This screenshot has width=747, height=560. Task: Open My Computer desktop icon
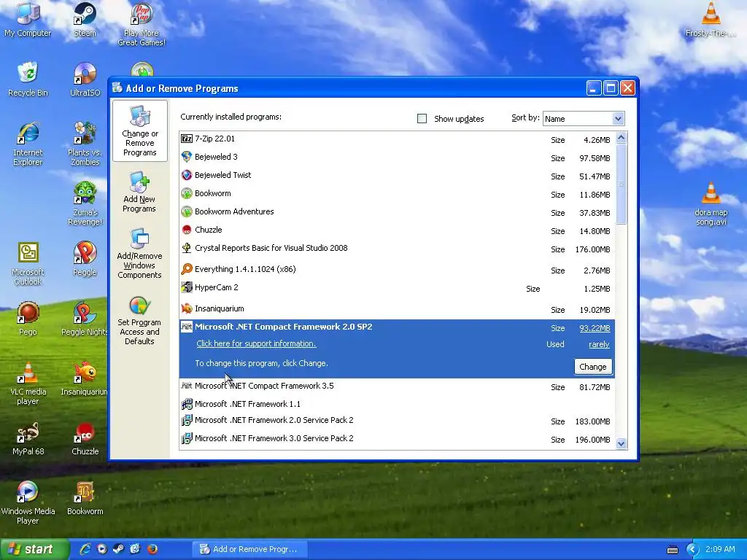click(x=28, y=20)
